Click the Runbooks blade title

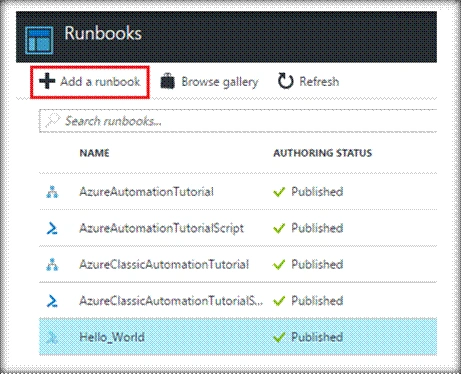click(103, 33)
